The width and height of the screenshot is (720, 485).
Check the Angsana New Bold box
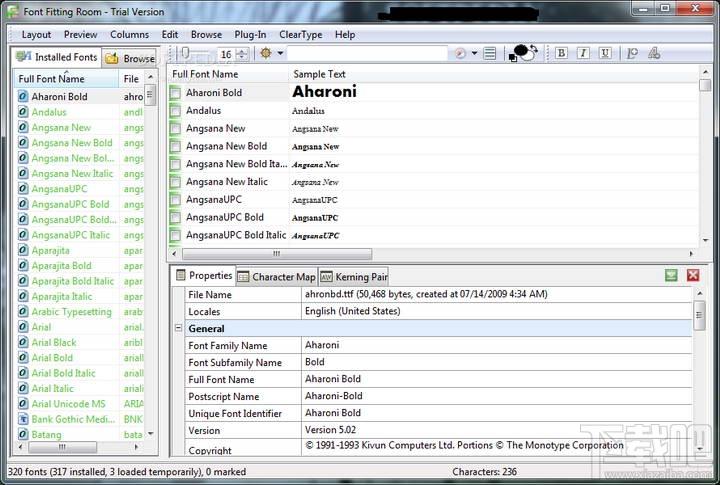point(175,147)
